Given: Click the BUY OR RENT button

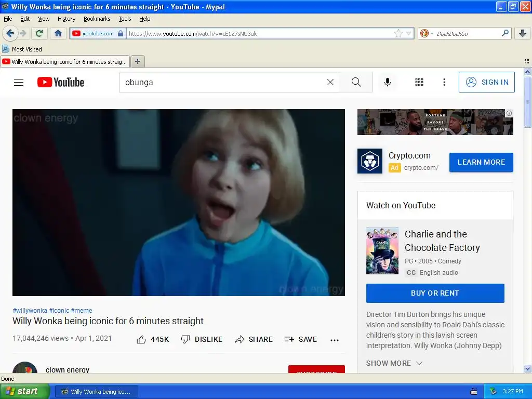Looking at the screenshot, I should [435, 293].
